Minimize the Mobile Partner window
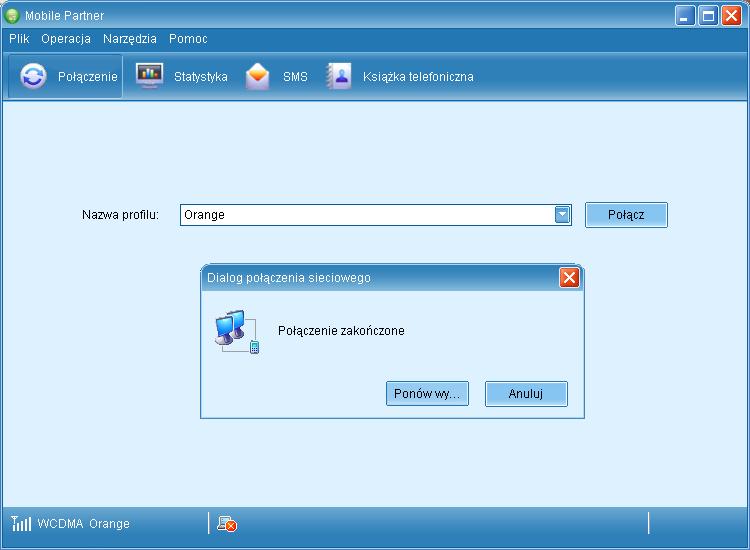Image resolution: width=750 pixels, height=550 pixels. (684, 16)
